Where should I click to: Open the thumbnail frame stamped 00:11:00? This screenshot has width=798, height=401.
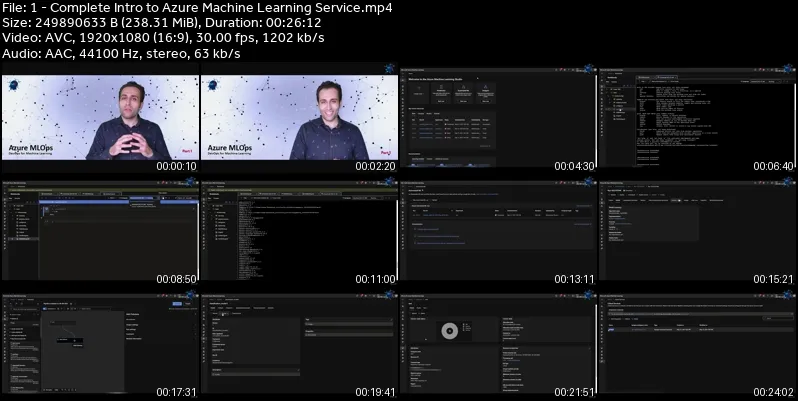click(299, 231)
